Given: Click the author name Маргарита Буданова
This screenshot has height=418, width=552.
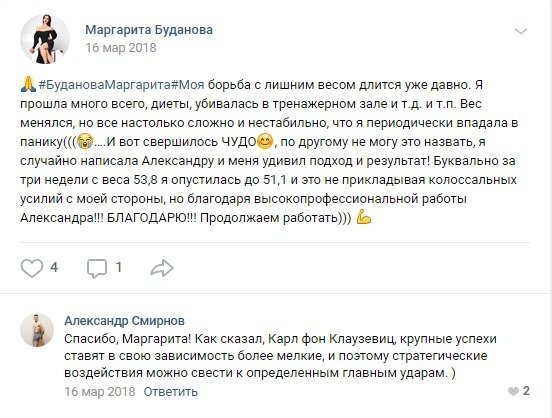Looking at the screenshot, I should [149, 30].
